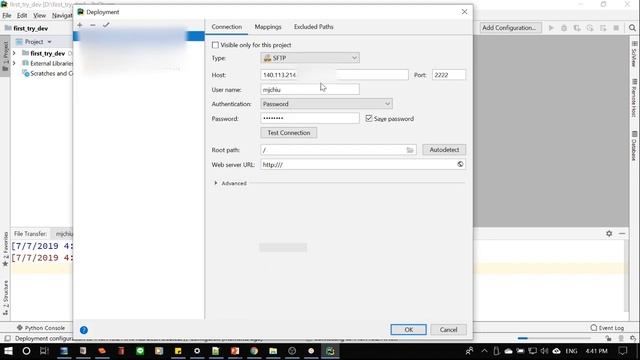The height and width of the screenshot is (360, 640).
Task: Click the Host input field
Action: coord(334,75)
